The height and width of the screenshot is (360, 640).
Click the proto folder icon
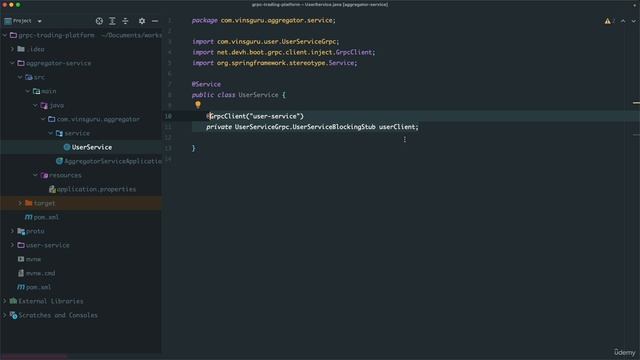pos(21,231)
